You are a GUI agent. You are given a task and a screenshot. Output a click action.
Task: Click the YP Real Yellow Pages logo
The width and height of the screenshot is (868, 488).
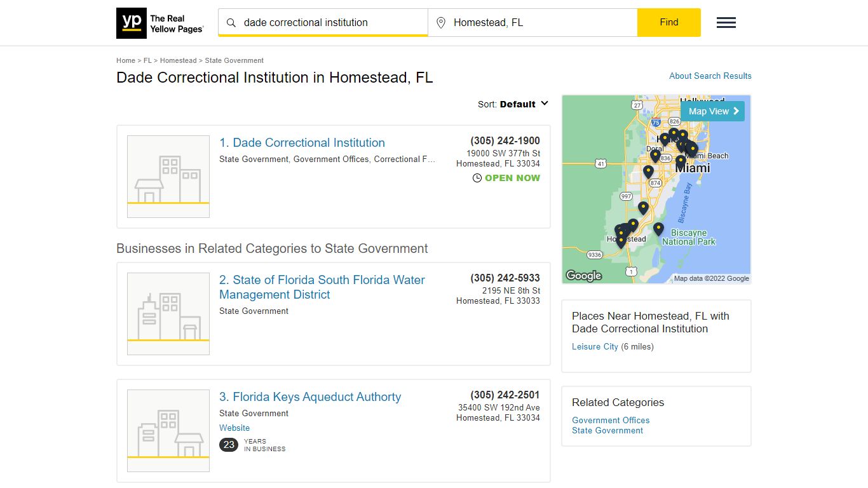point(160,24)
